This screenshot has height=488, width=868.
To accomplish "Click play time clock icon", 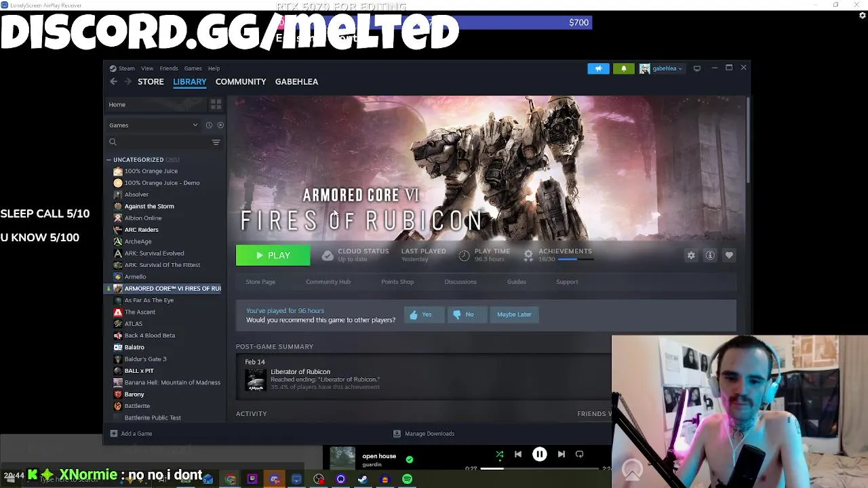I will (x=464, y=255).
